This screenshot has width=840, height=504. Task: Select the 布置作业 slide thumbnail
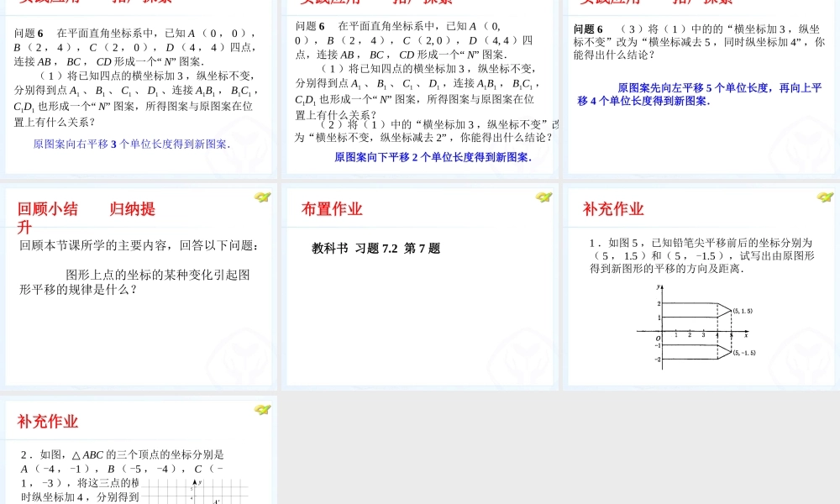pos(420,286)
